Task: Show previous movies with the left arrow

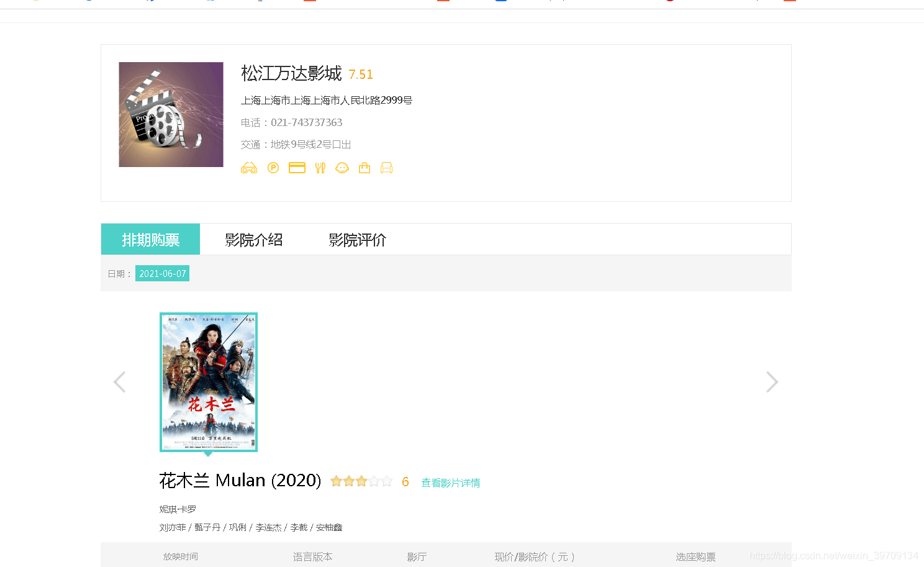Action: pos(120,382)
